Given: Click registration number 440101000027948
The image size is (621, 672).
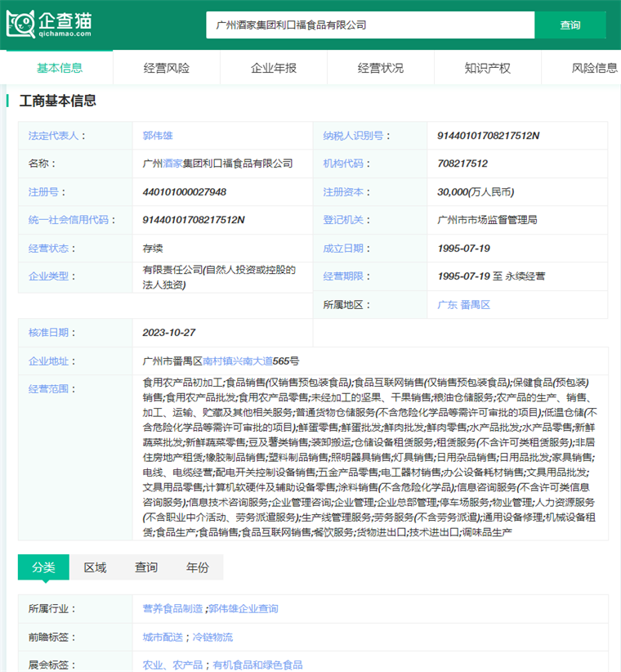Looking at the screenshot, I should point(185,192).
